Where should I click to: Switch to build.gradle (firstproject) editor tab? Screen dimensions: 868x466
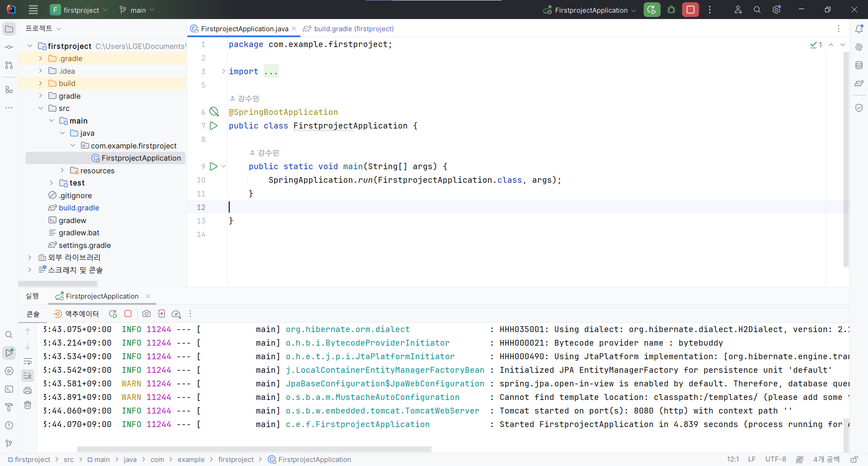348,29
